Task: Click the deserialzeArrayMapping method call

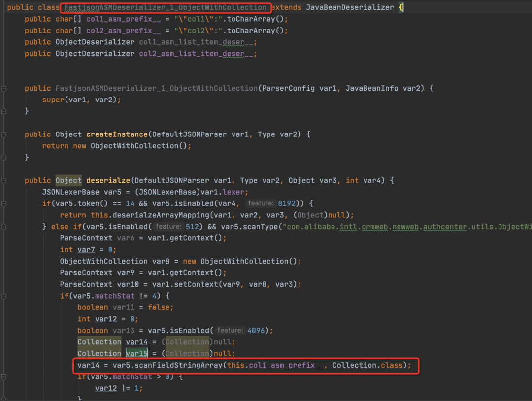Action: click(161, 215)
